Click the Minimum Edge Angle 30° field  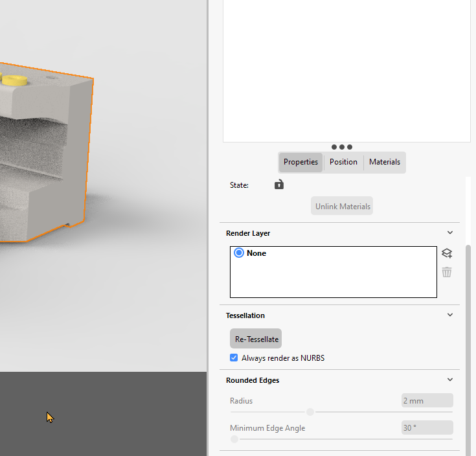click(x=427, y=427)
